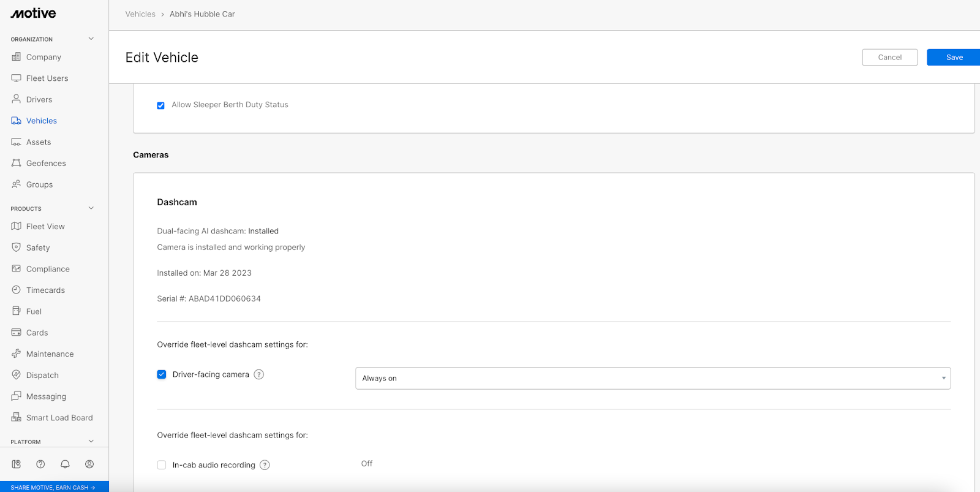Click the map pin icon in sidebar footer
The height and width of the screenshot is (492, 980).
17,464
